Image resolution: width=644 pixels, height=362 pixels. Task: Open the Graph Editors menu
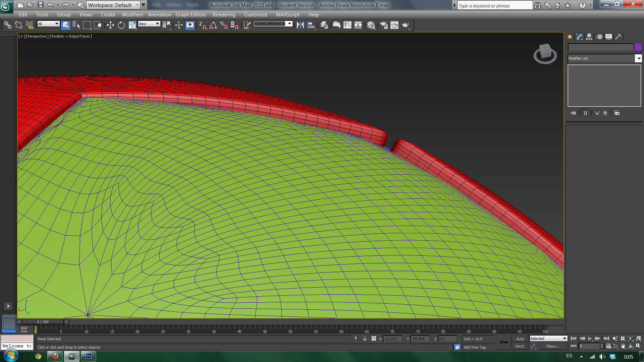click(191, 15)
